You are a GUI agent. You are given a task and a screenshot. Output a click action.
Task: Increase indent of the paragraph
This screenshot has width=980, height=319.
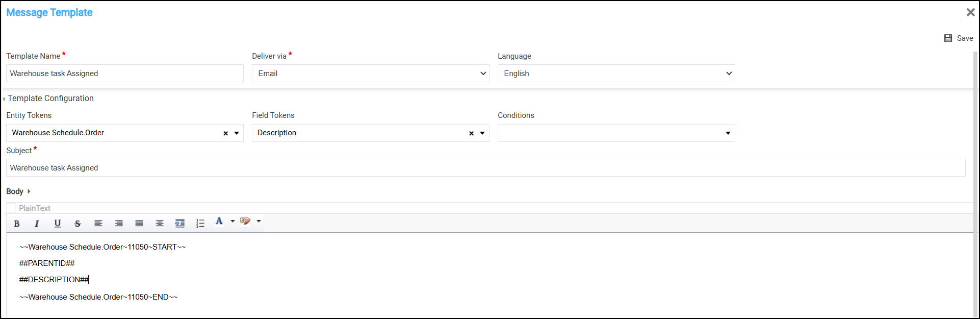tap(179, 224)
